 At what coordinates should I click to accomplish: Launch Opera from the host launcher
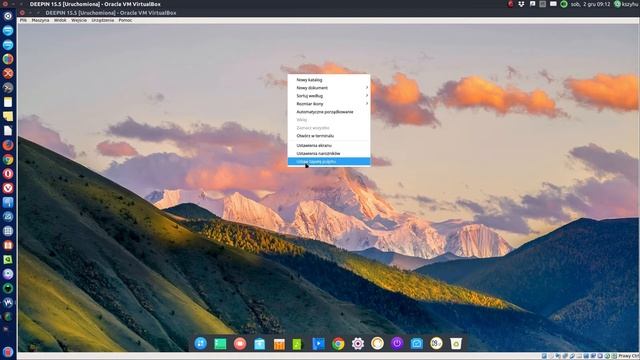pos(8,174)
